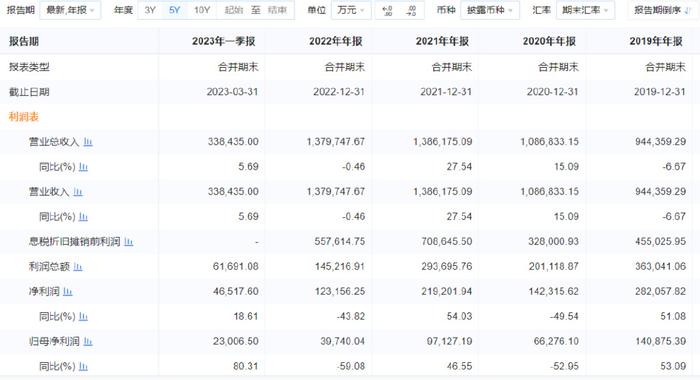This screenshot has width=700, height=380.
Task: Click the 2020-12-31 date cell
Action: coord(552,92)
